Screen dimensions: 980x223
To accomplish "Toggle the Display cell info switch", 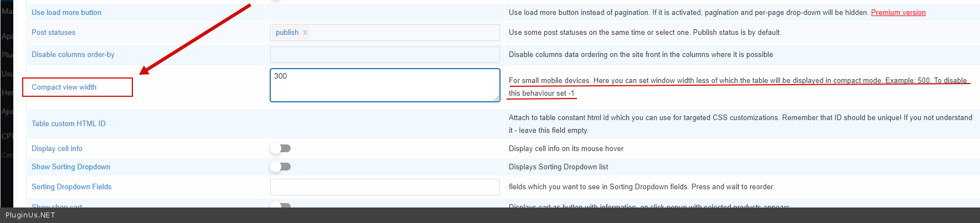I will [281, 148].
